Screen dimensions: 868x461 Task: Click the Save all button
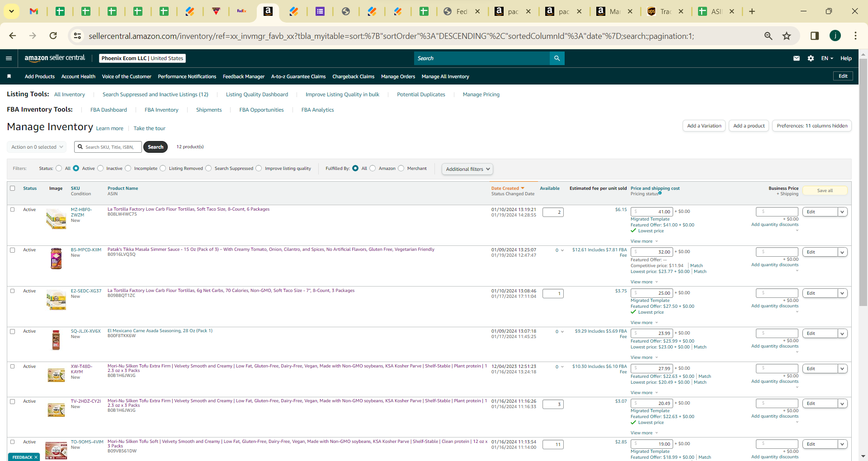tap(825, 191)
